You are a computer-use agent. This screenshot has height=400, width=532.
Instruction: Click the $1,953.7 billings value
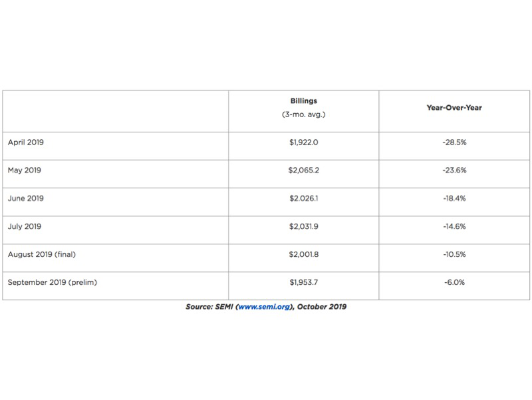click(x=304, y=282)
